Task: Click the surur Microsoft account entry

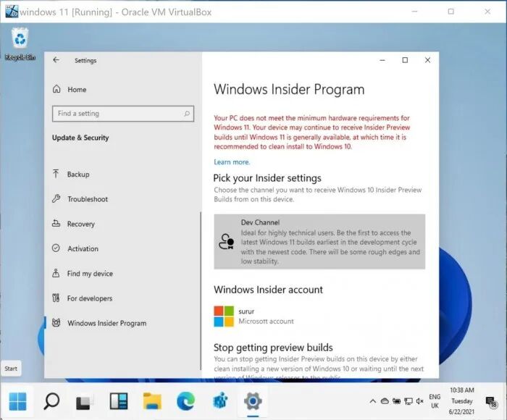Action: pos(254,316)
